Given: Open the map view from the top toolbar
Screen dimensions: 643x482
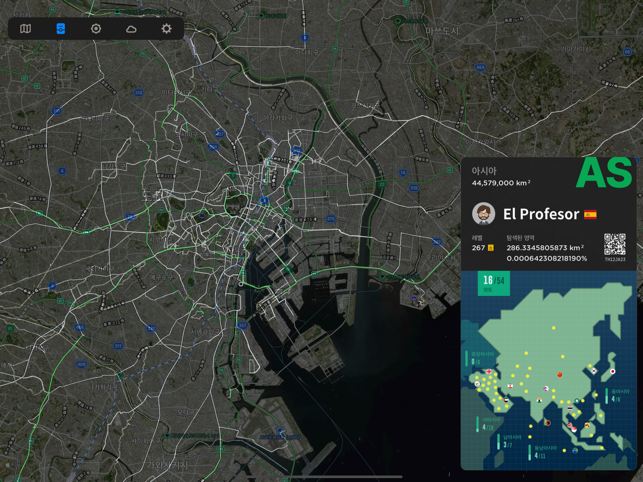Looking at the screenshot, I should tap(25, 29).
